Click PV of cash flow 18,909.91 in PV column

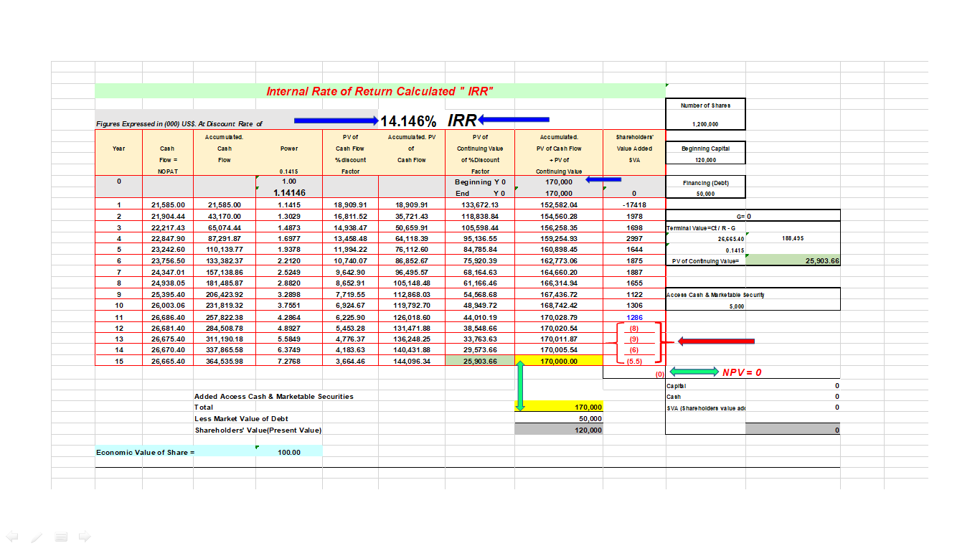351,205
